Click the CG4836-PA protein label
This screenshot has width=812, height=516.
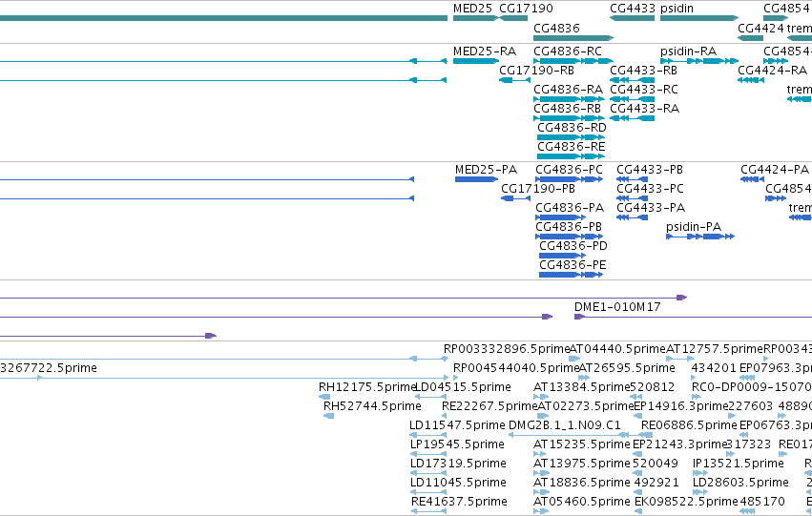570,208
